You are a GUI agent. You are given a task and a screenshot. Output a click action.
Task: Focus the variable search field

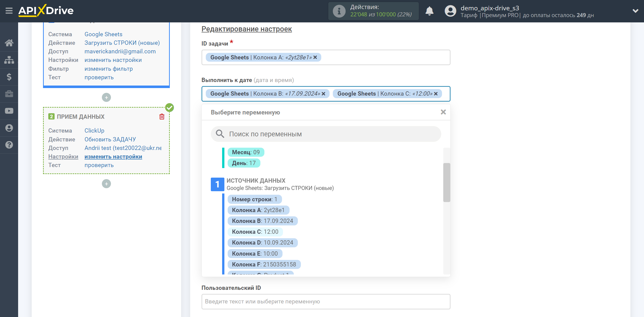coord(326,134)
